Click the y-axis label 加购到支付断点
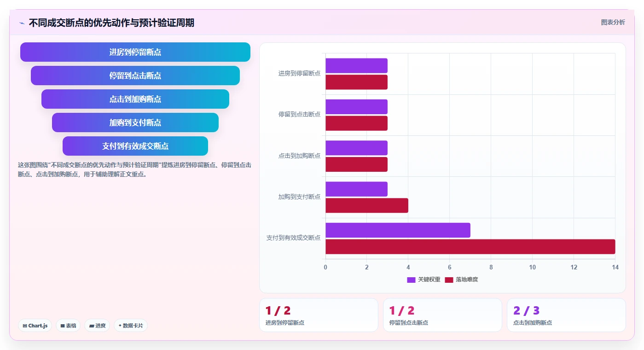The height and width of the screenshot is (350, 644). point(299,197)
